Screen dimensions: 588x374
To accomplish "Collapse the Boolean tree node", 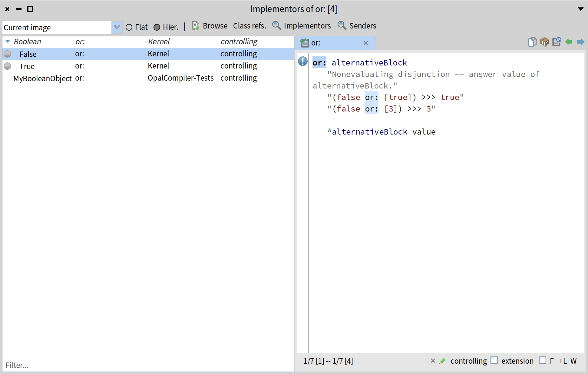I will [8, 42].
